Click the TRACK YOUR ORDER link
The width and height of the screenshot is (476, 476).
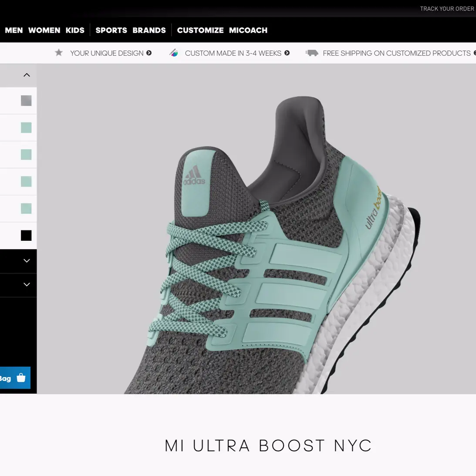(x=447, y=9)
